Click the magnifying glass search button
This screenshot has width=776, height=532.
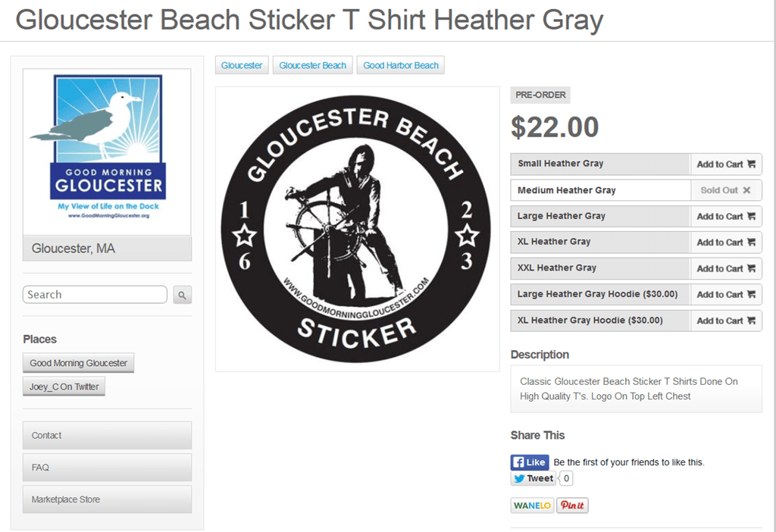(182, 295)
